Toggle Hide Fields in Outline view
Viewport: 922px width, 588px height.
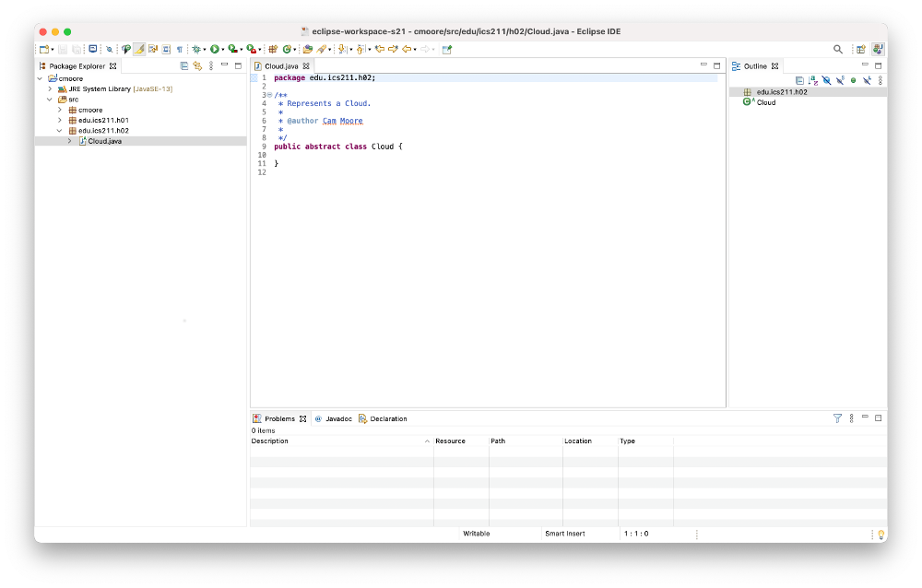click(826, 80)
